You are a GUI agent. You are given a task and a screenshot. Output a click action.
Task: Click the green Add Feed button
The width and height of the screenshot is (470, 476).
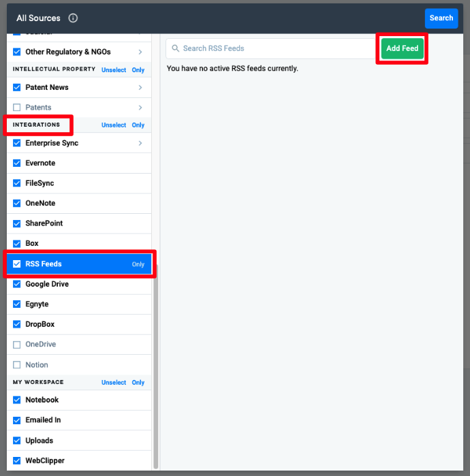click(x=402, y=48)
